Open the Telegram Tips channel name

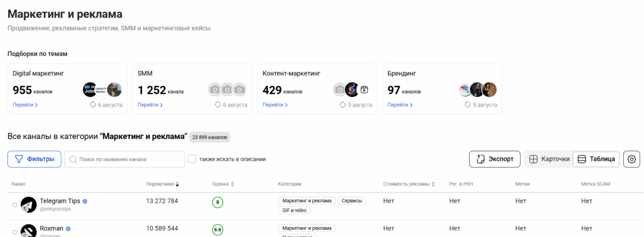click(x=60, y=201)
